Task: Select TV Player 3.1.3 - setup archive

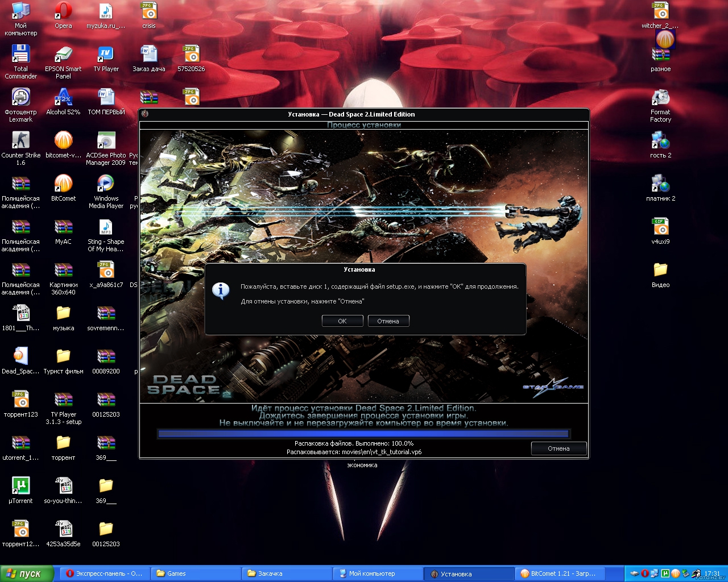Action: point(63,408)
